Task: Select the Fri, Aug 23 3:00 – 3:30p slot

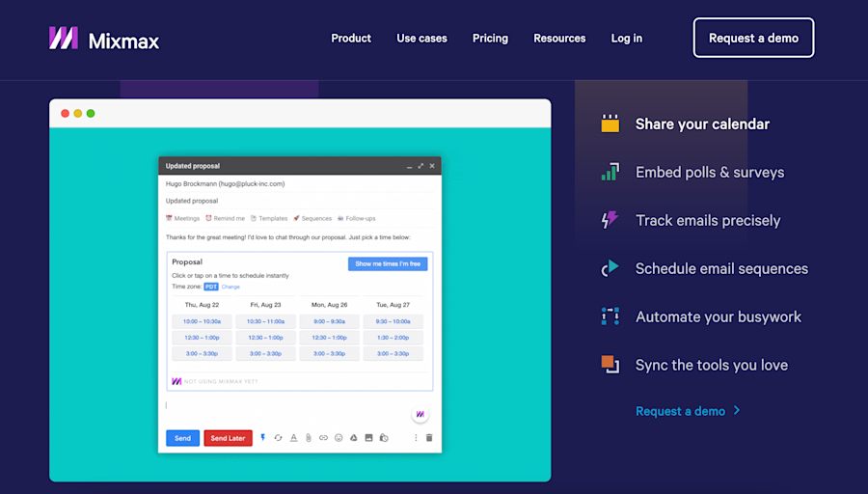Action: coord(266,353)
